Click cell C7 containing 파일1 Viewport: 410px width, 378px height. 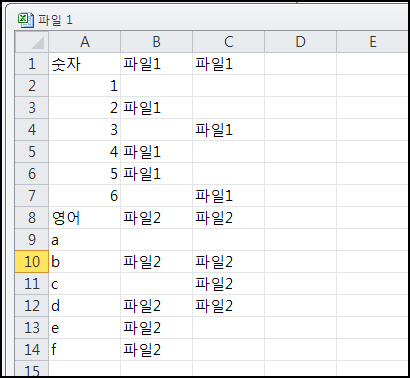point(228,196)
